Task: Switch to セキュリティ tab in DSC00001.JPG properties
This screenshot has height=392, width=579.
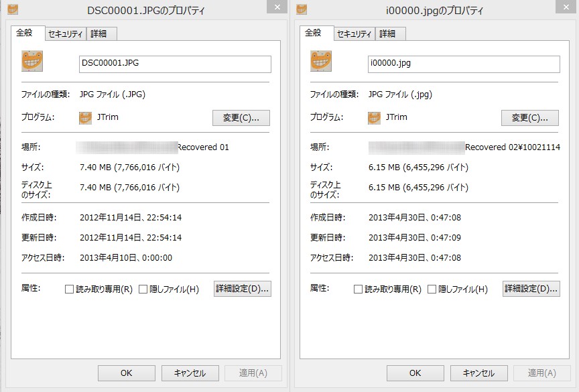Action: 66,34
